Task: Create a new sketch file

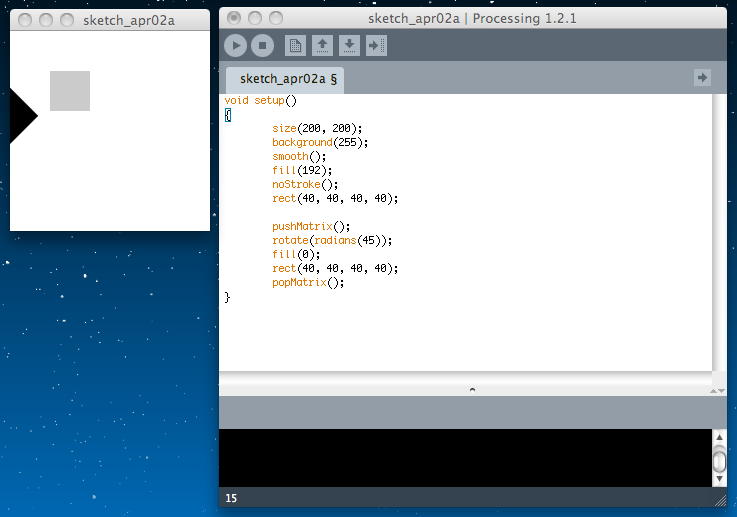Action: tap(295, 45)
